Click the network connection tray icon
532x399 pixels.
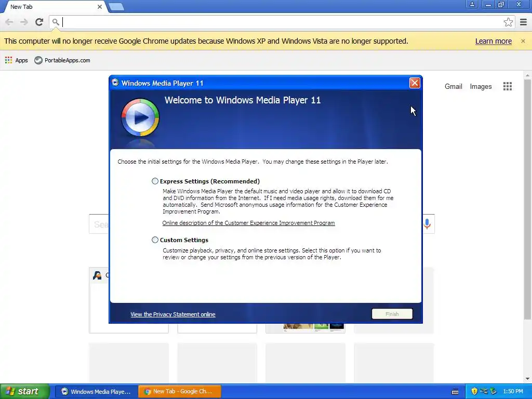coord(484,392)
